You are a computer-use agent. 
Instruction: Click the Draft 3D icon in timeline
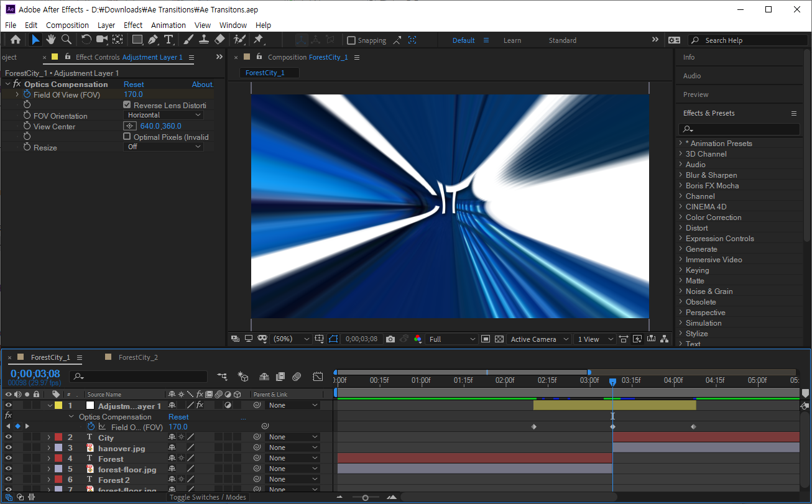[x=243, y=377]
